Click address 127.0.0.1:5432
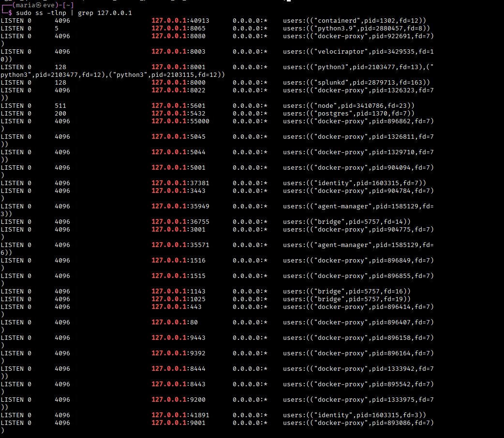Image resolution: width=504 pixels, height=438 pixels. coord(178,113)
